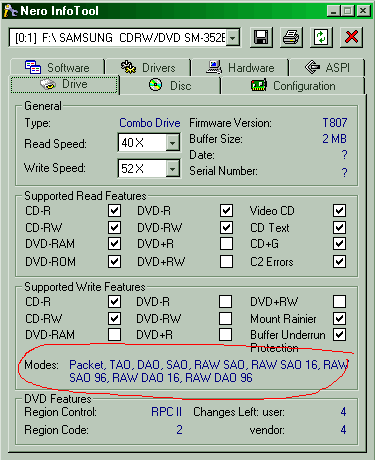Screen dimensions: 375x460
Task: Toggle the CD-R read feature checkbox
Action: [114, 211]
